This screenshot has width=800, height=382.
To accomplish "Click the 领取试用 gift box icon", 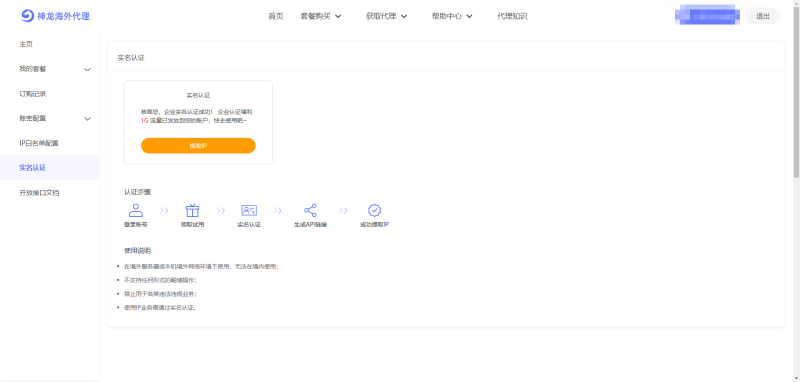I will (x=192, y=210).
